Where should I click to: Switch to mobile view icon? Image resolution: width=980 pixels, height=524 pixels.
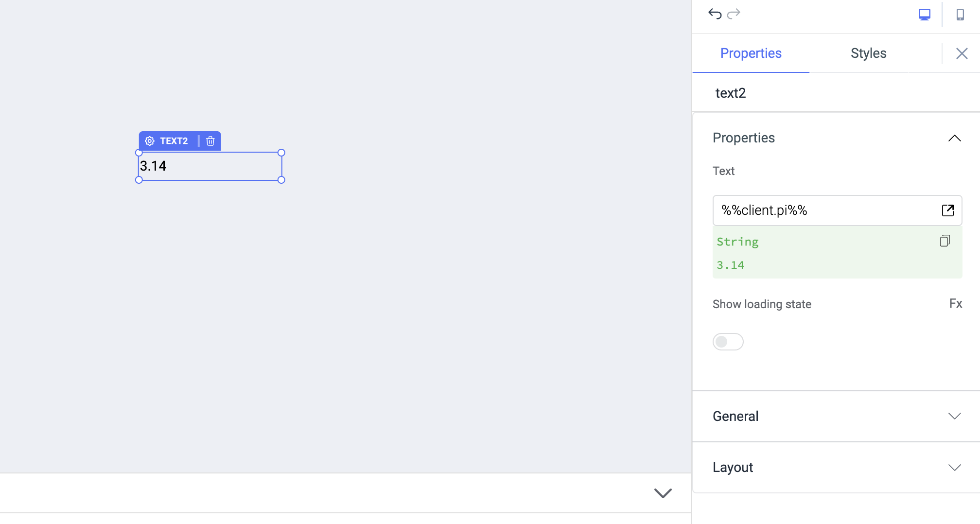coord(960,15)
